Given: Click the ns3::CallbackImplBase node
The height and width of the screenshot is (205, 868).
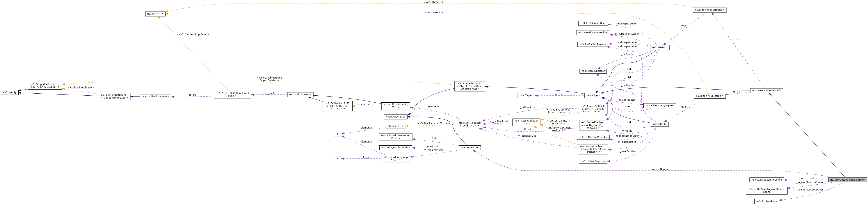Looking at the screenshot, I should pos(155,97).
